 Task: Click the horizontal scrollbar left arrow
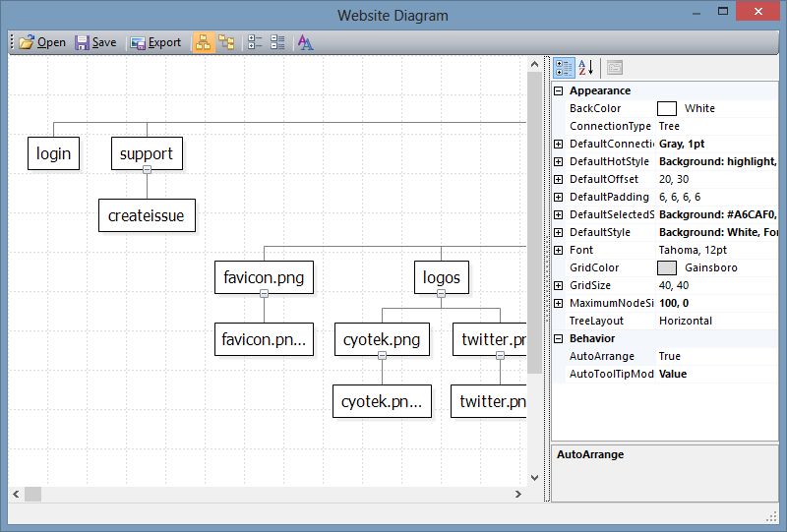click(x=16, y=495)
